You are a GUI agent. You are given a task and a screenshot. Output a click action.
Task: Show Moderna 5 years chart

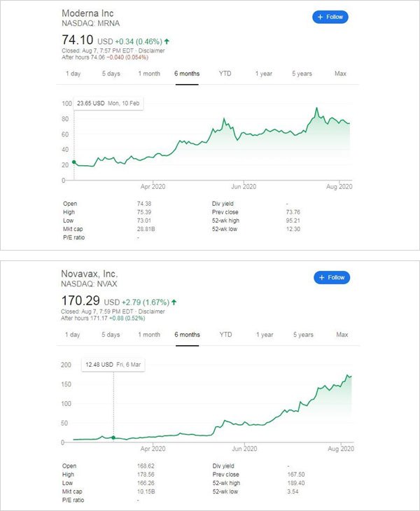point(302,73)
